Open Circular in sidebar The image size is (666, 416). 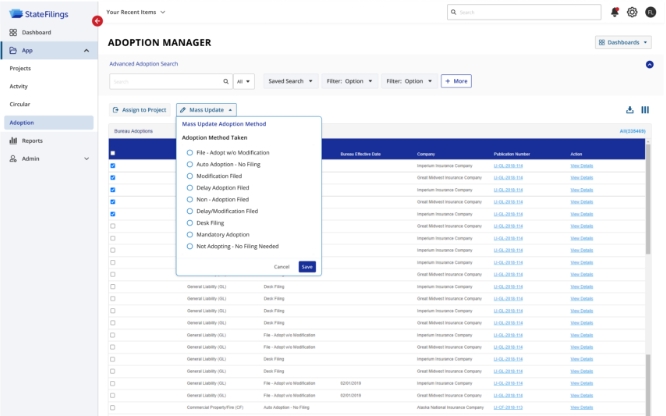coord(20,104)
